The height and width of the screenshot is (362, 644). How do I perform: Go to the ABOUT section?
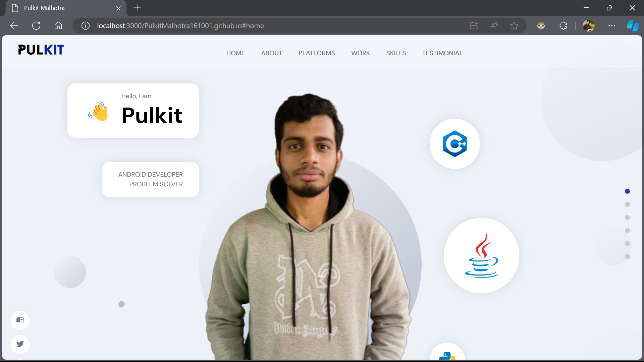point(272,53)
